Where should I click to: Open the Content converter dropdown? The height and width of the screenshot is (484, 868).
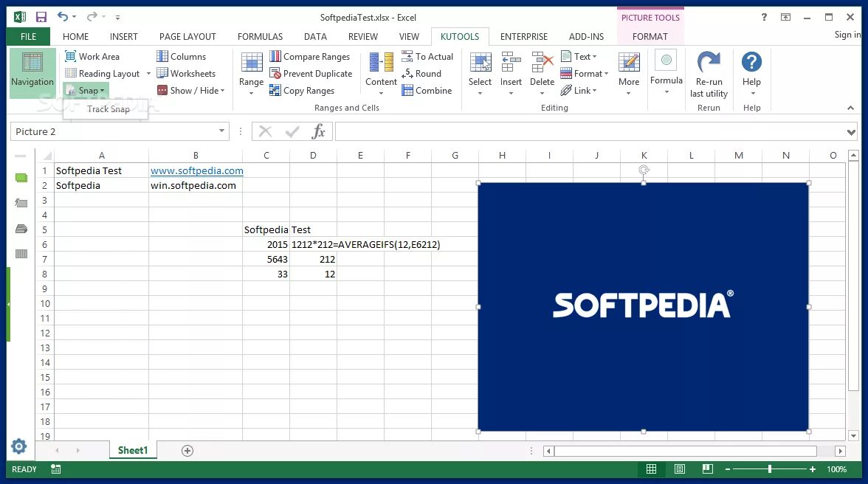pyautogui.click(x=381, y=74)
